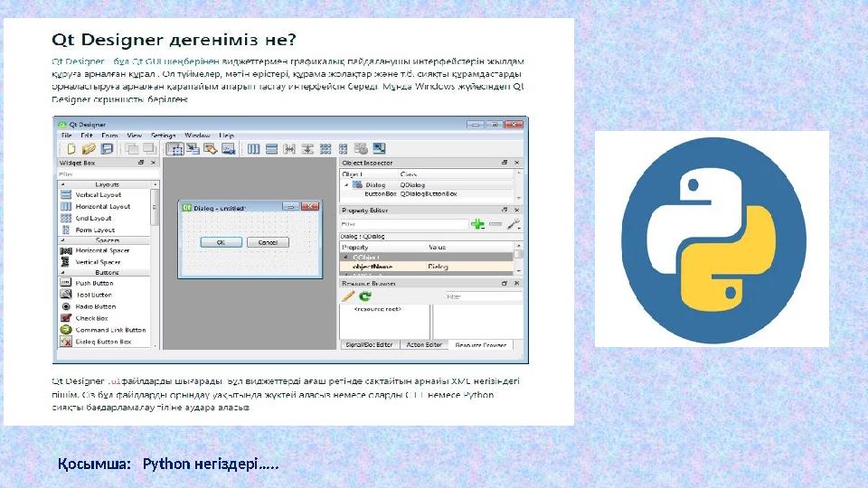Open the View menu

pos(135,135)
